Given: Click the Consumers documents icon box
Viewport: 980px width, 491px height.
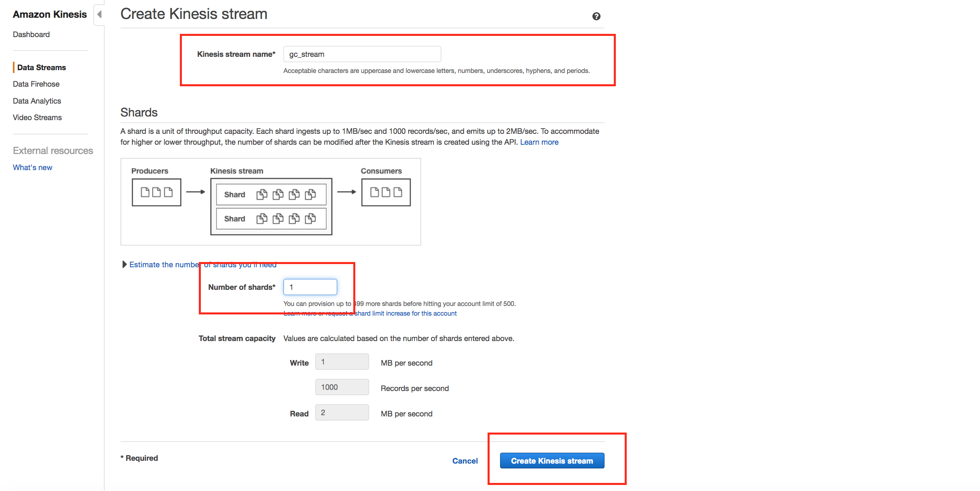Looking at the screenshot, I should pos(386,192).
